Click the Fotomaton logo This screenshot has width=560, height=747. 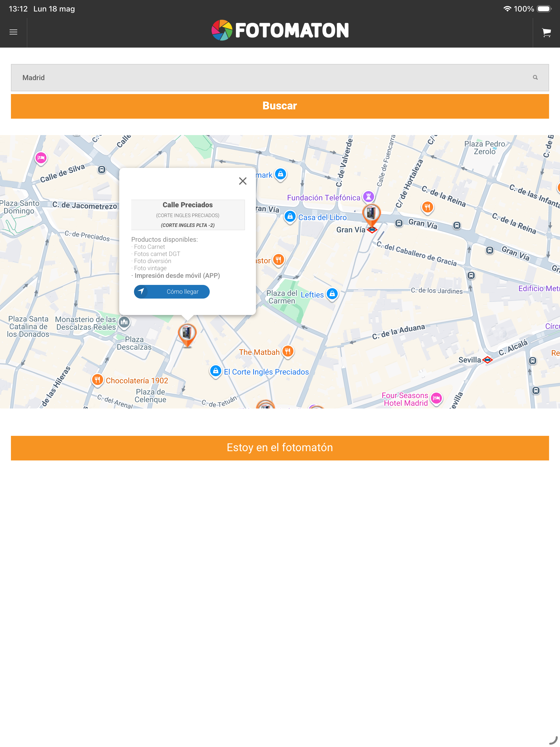[x=280, y=30]
